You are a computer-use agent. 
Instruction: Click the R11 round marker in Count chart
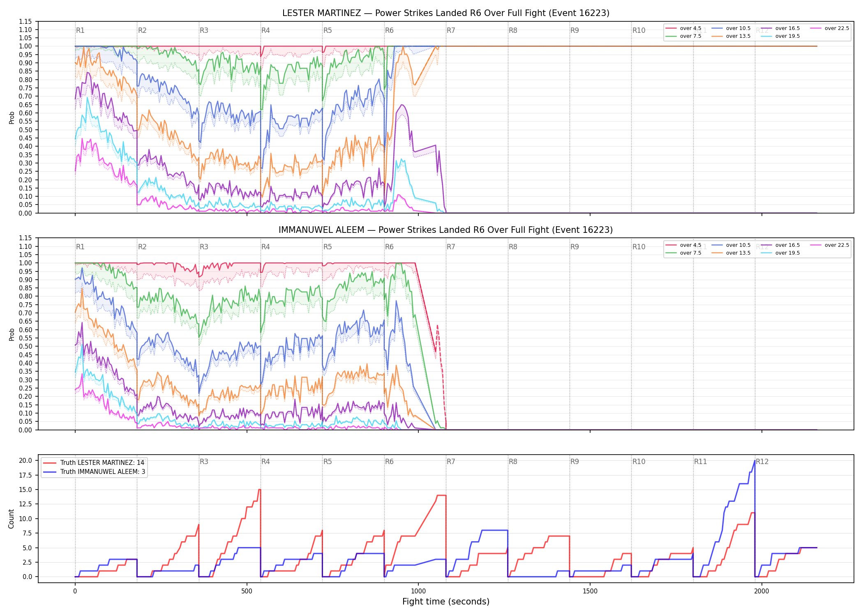(701, 462)
